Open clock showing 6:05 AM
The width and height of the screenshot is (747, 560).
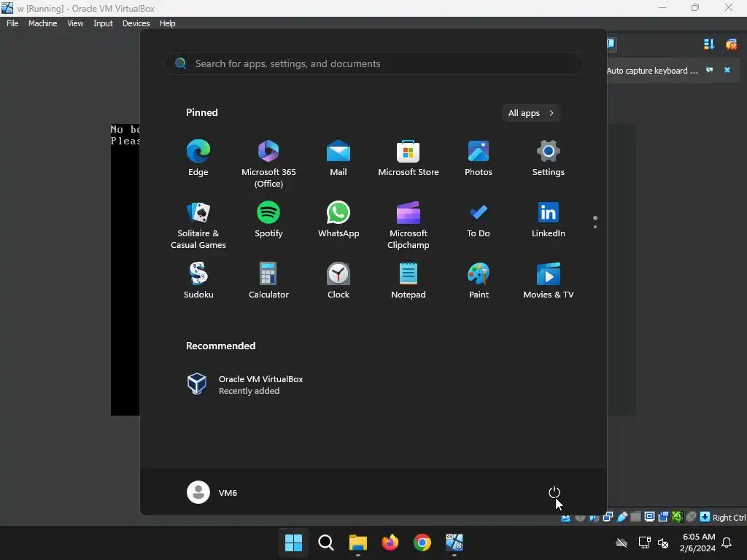tap(697, 542)
